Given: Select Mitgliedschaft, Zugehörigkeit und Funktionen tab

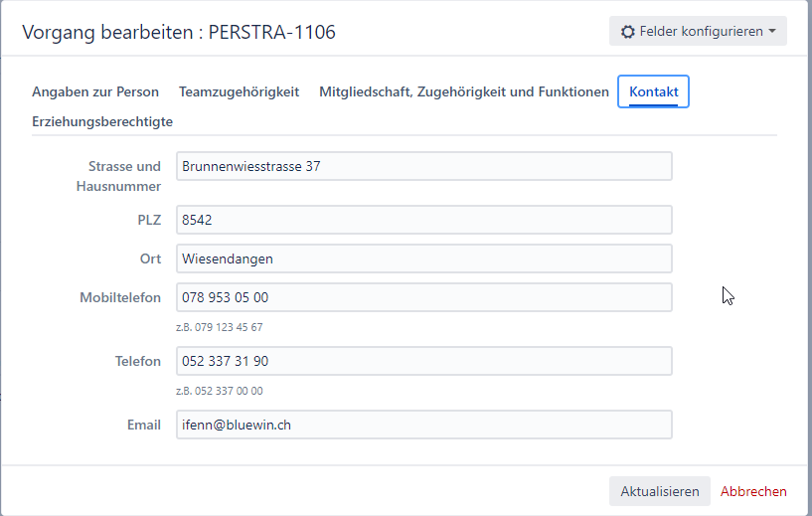Looking at the screenshot, I should [463, 91].
